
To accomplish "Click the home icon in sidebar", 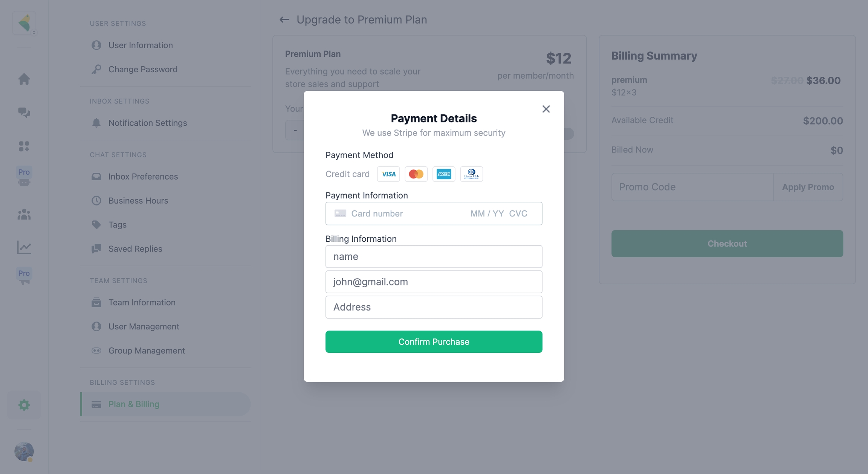I will (24, 79).
